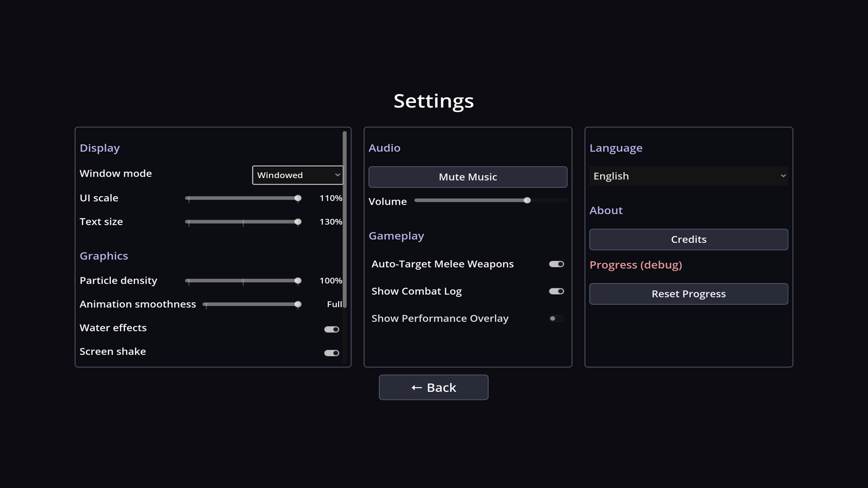The height and width of the screenshot is (488, 868).
Task: Click the Volume slider track
Action: tap(491, 200)
